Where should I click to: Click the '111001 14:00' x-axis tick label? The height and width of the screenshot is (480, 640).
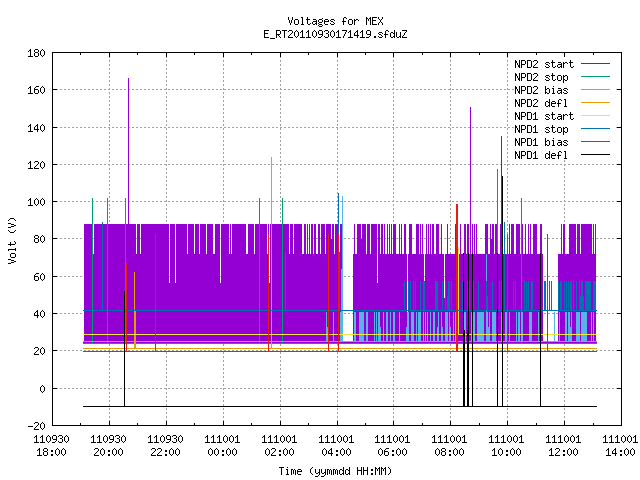(620, 446)
